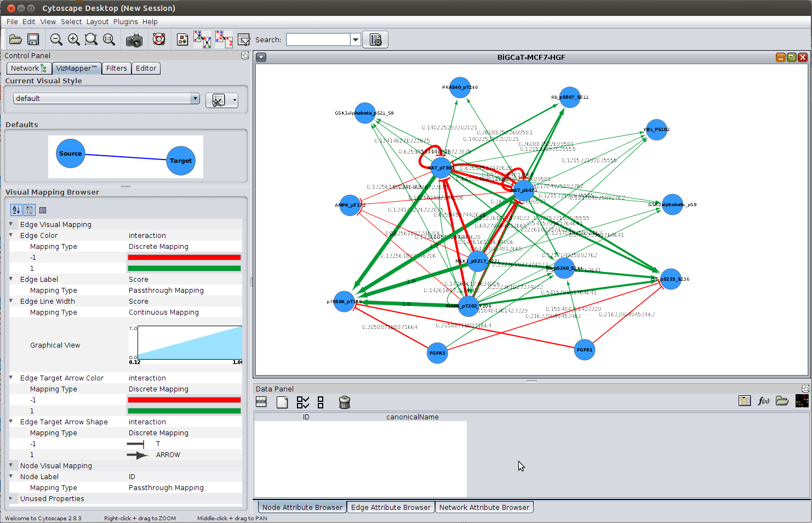Open the Select menu
812x523 pixels.
[71, 22]
